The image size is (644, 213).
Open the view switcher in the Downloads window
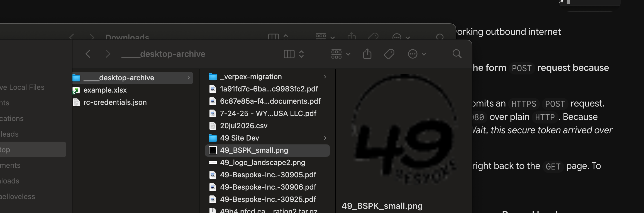[x=278, y=37]
